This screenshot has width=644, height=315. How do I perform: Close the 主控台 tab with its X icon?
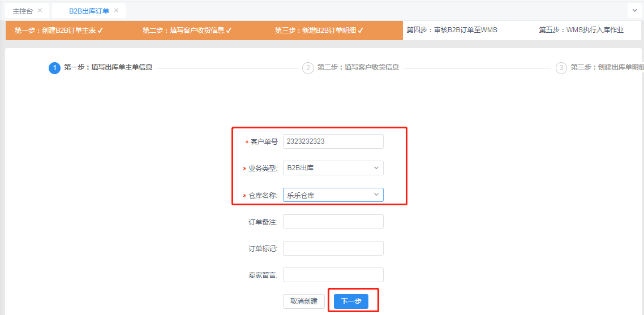tap(40, 10)
